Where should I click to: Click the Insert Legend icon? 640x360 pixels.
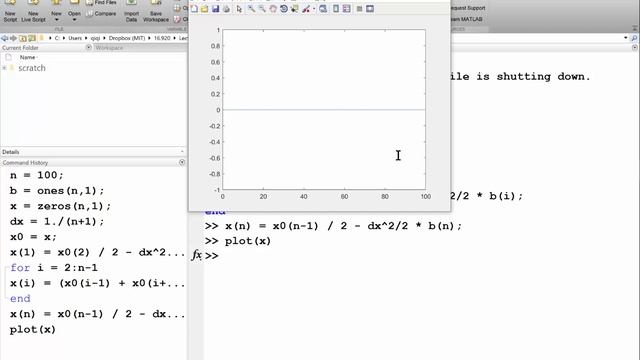(x=347, y=9)
